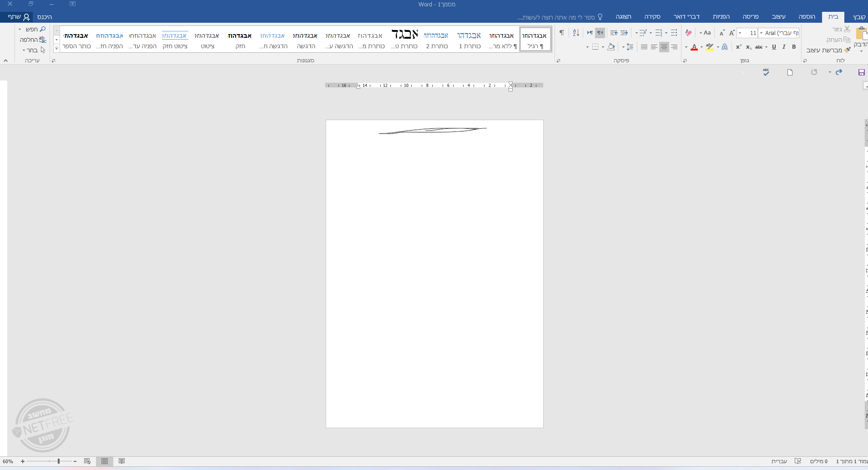Click Format Painter (מברשת עיצוב)

[828, 50]
